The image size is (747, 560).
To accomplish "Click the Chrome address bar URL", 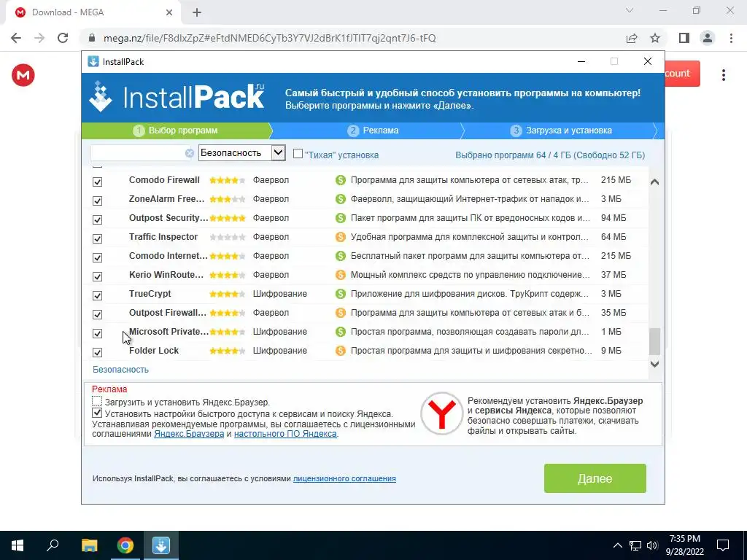I will pos(270,38).
